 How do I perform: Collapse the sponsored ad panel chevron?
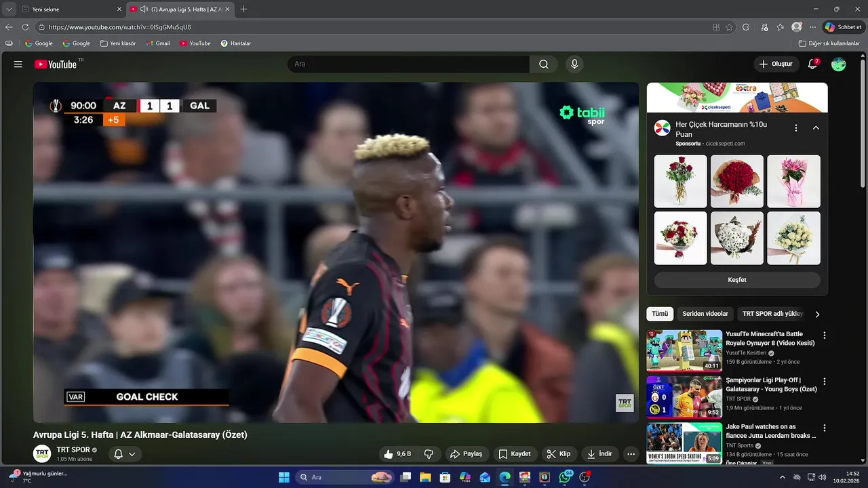(816, 127)
